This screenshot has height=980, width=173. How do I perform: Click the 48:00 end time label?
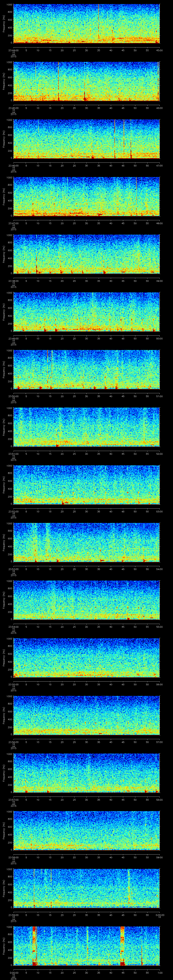coord(160,223)
